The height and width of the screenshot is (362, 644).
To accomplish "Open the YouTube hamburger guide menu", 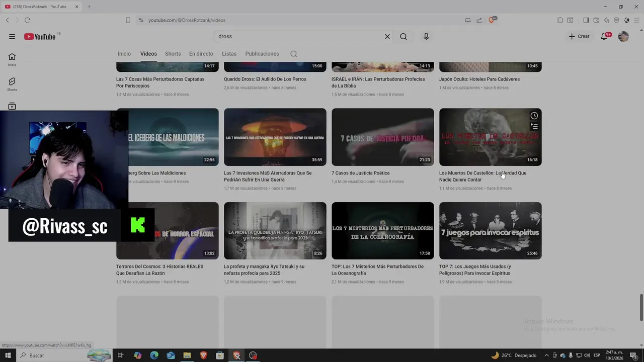I will pyautogui.click(x=12, y=36).
